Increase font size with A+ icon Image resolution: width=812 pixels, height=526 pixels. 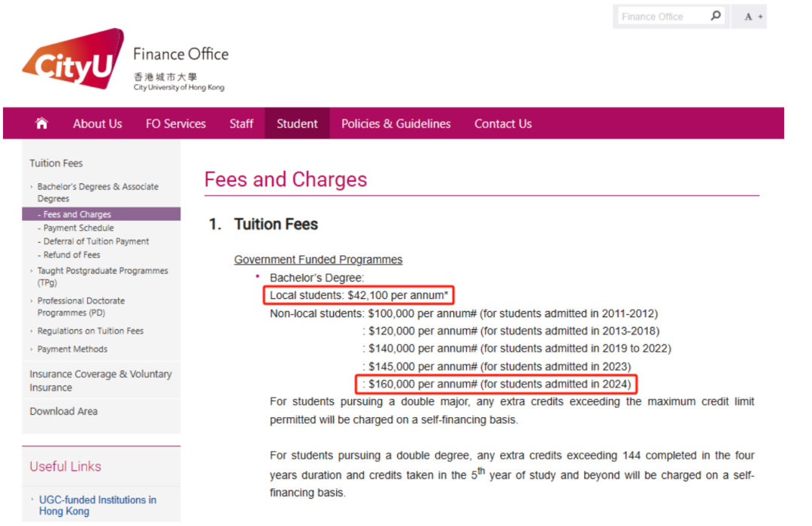click(753, 17)
